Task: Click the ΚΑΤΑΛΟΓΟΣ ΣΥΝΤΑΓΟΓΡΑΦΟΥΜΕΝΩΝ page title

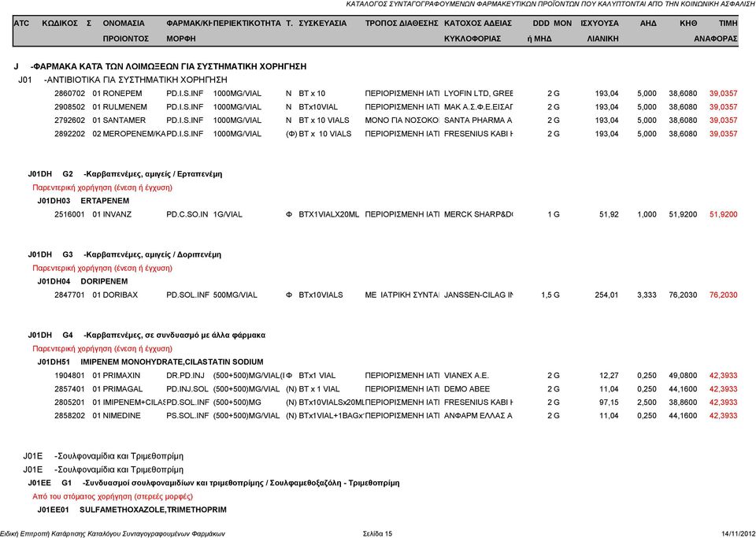Action: [551, 5]
